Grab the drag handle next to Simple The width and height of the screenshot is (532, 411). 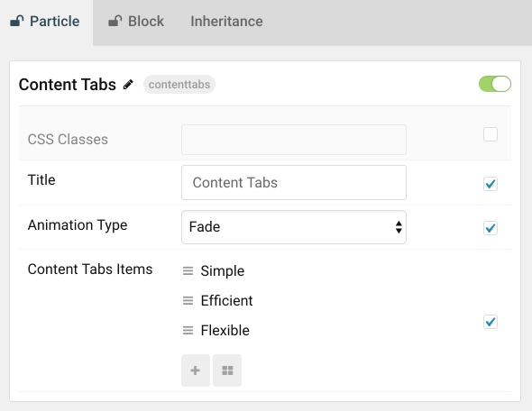[188, 271]
